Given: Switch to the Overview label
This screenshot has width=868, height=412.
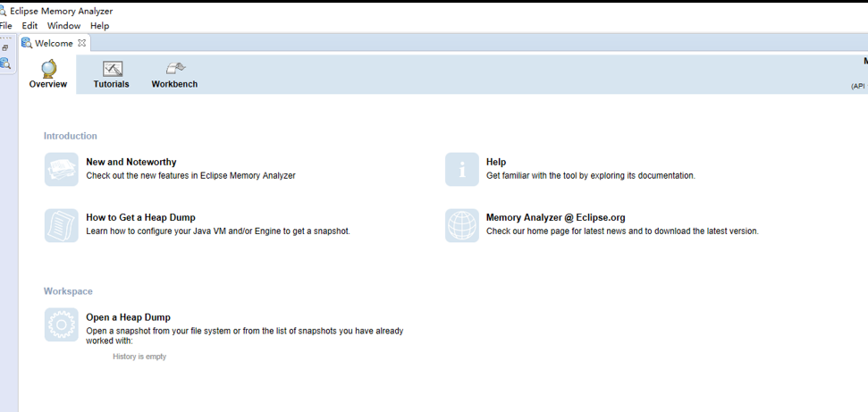Looking at the screenshot, I should tap(48, 84).
